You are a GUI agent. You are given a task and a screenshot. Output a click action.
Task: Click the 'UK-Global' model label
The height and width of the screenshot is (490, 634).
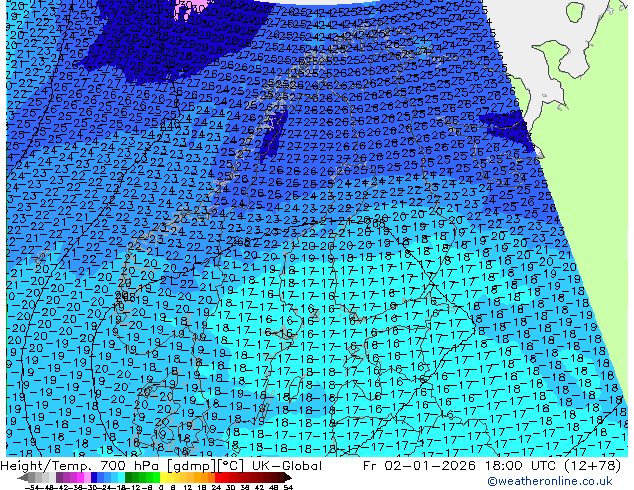point(287,466)
